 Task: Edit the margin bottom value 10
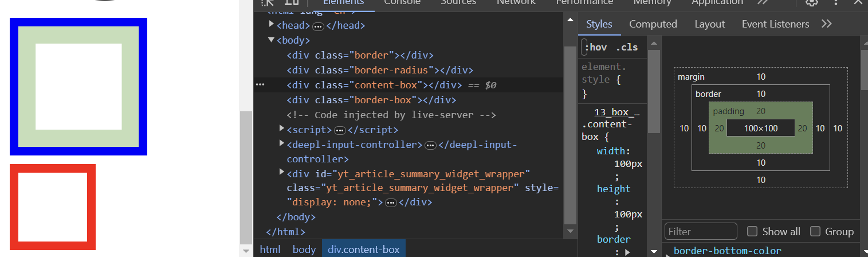pyautogui.click(x=761, y=180)
